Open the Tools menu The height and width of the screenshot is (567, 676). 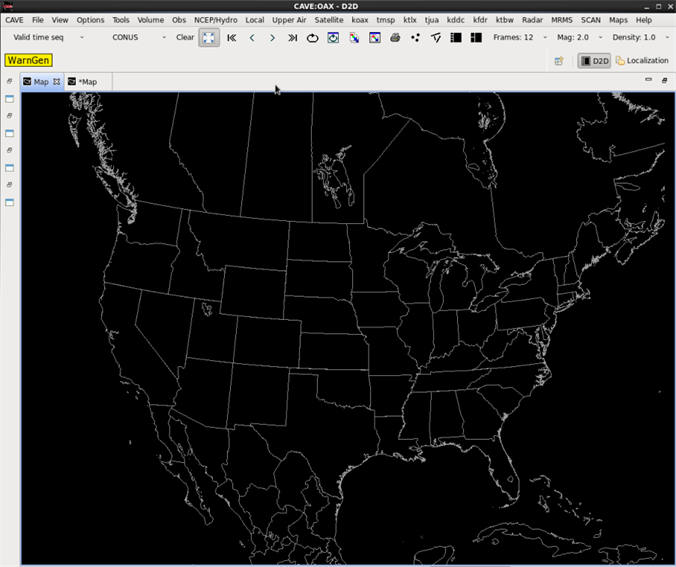coord(121,20)
